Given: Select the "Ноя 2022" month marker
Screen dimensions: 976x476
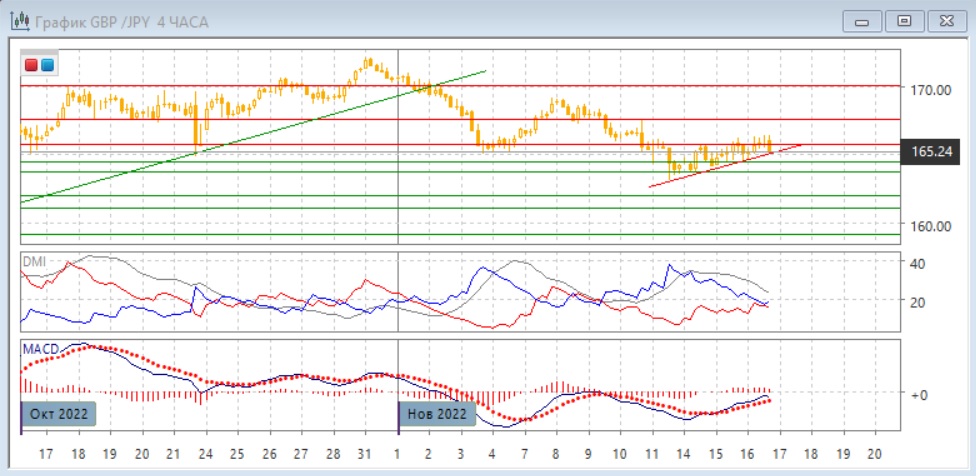Looking at the screenshot, I should coord(437,413).
